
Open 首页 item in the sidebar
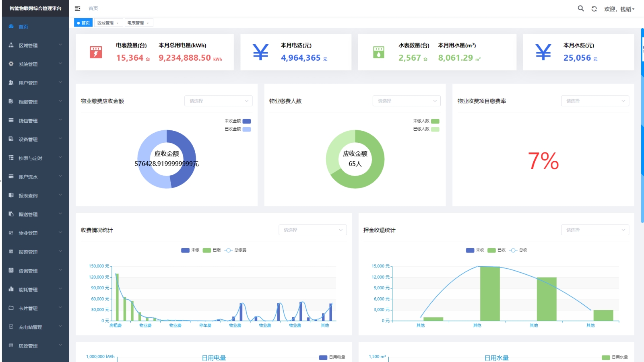(23, 27)
